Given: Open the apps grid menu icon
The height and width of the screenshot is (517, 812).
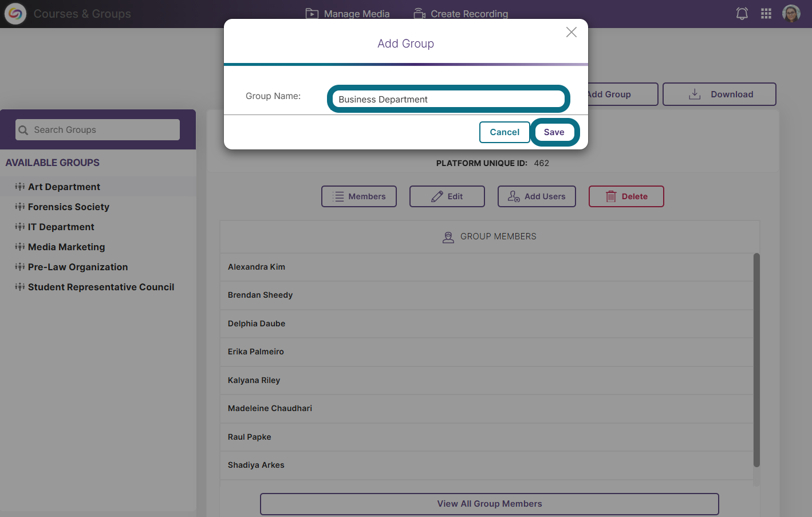Looking at the screenshot, I should pyautogui.click(x=766, y=14).
